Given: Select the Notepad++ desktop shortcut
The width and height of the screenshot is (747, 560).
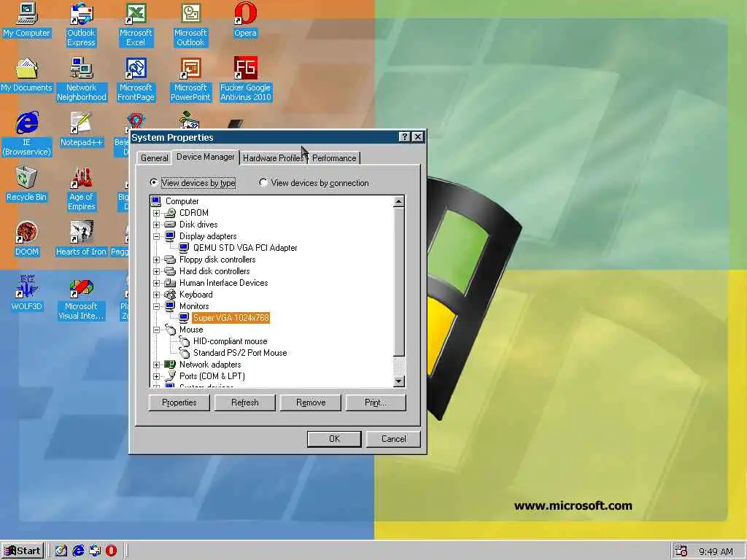Looking at the screenshot, I should (x=82, y=130).
